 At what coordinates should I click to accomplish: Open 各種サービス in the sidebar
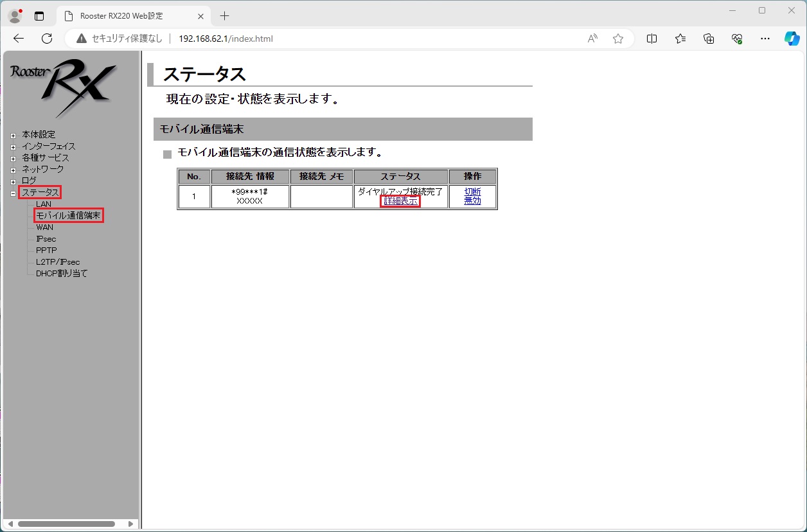click(x=45, y=157)
